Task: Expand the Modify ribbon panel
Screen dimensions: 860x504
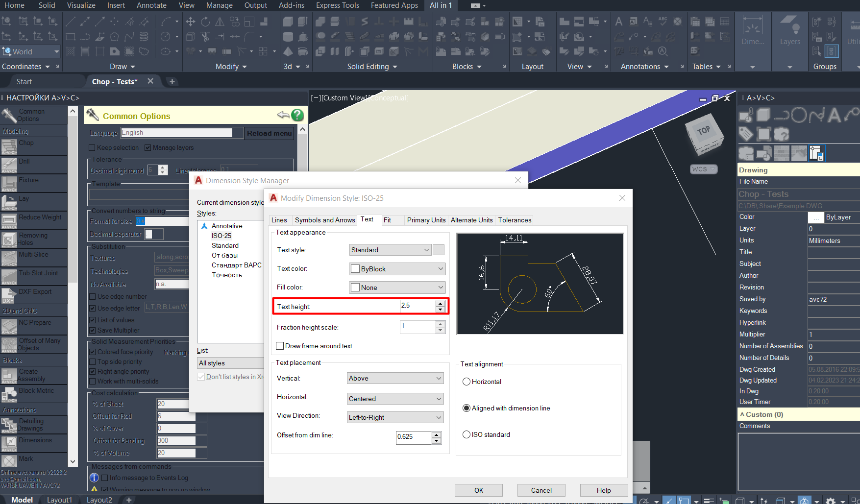Action: (245, 66)
